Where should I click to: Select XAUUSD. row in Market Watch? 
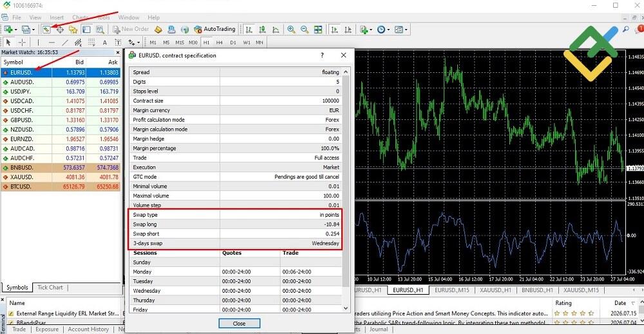pyautogui.click(x=61, y=177)
